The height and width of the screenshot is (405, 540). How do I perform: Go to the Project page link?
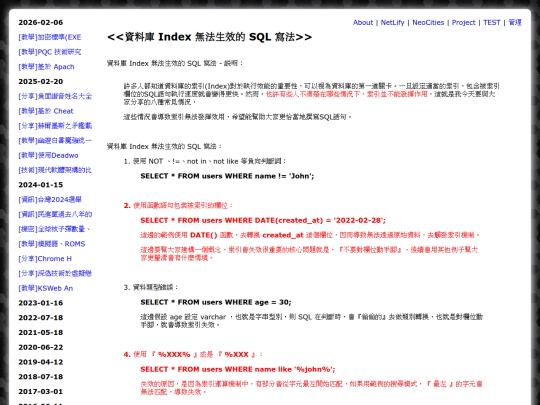click(x=463, y=23)
